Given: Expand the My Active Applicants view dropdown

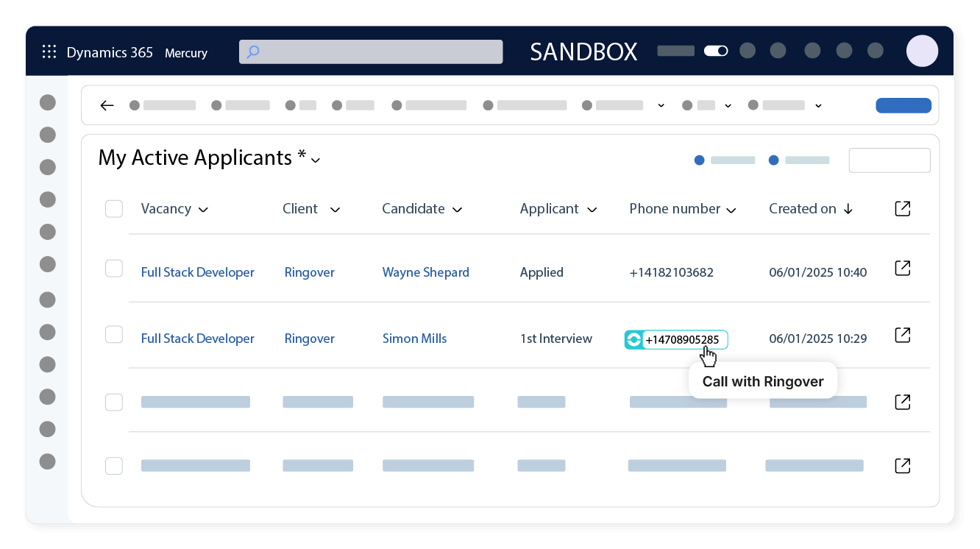Looking at the screenshot, I should point(316,160).
